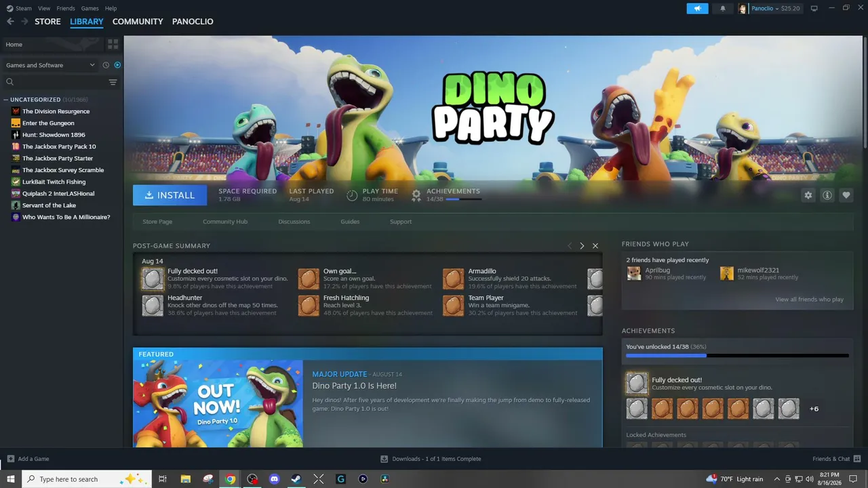Open the advanced filter settings icon
Image resolution: width=868 pixels, height=488 pixels.
(113, 82)
